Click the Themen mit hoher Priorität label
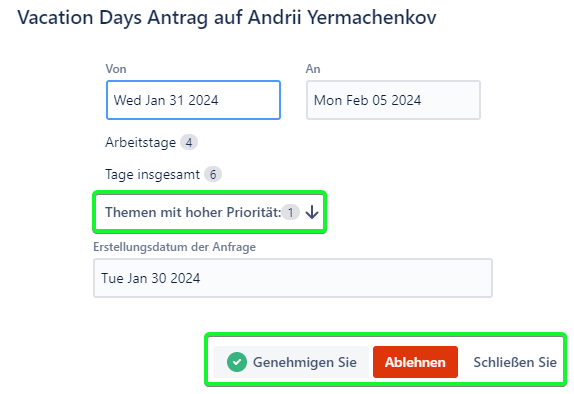 coord(193,212)
